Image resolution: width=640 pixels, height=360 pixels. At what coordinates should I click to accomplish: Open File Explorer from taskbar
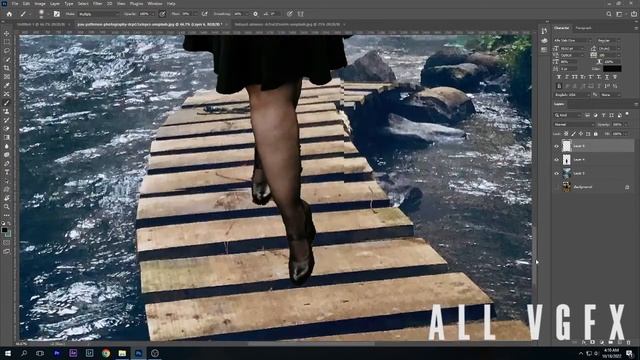pos(122,353)
